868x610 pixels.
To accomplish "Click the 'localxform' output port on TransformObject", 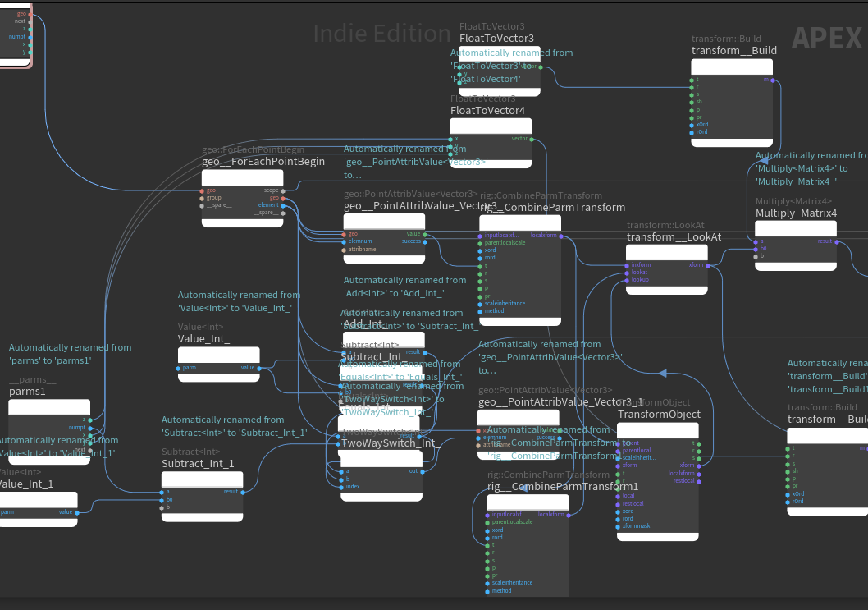I will click(699, 474).
